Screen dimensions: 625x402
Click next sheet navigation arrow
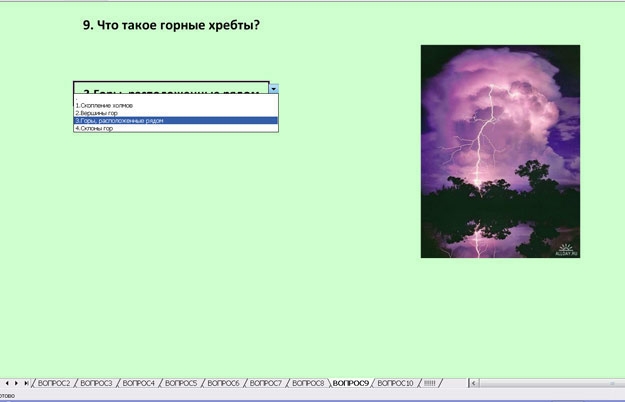16,383
